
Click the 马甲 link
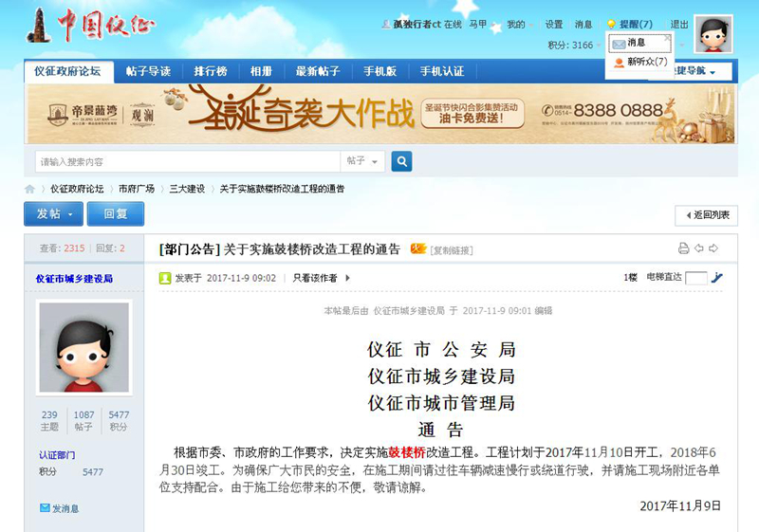click(x=478, y=25)
